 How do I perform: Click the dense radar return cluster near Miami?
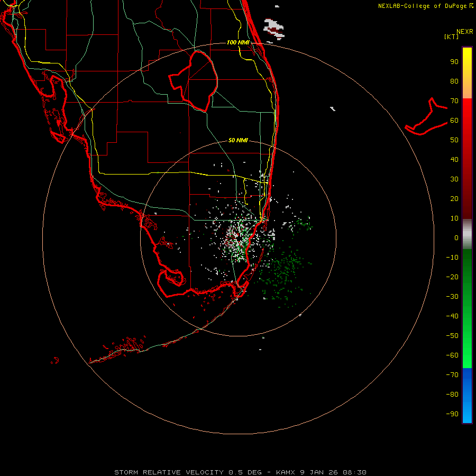pyautogui.click(x=240, y=240)
